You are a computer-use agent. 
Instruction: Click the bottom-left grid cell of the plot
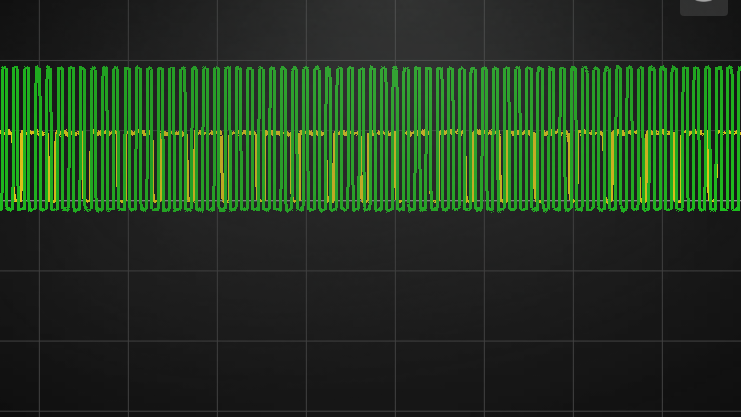[x=18, y=378]
